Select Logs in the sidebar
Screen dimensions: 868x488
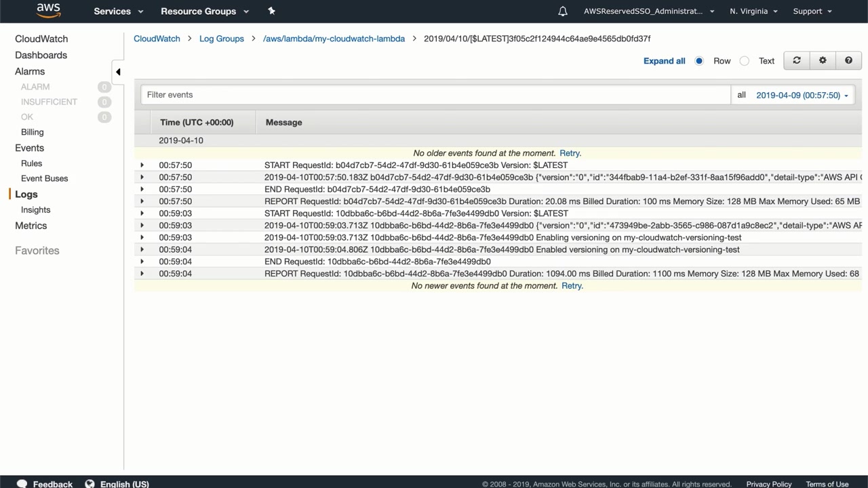coord(26,194)
